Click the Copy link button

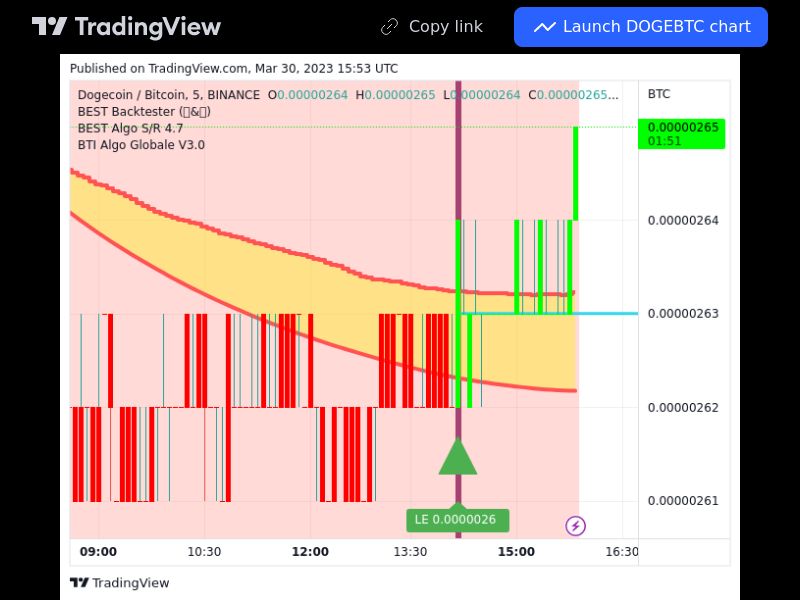click(x=432, y=27)
